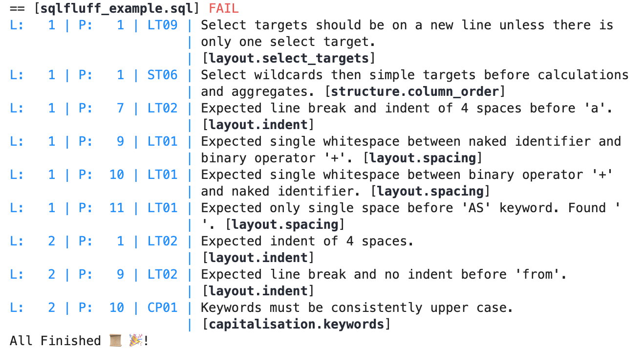Click the LT02 code for the 'from' line break

162,274
